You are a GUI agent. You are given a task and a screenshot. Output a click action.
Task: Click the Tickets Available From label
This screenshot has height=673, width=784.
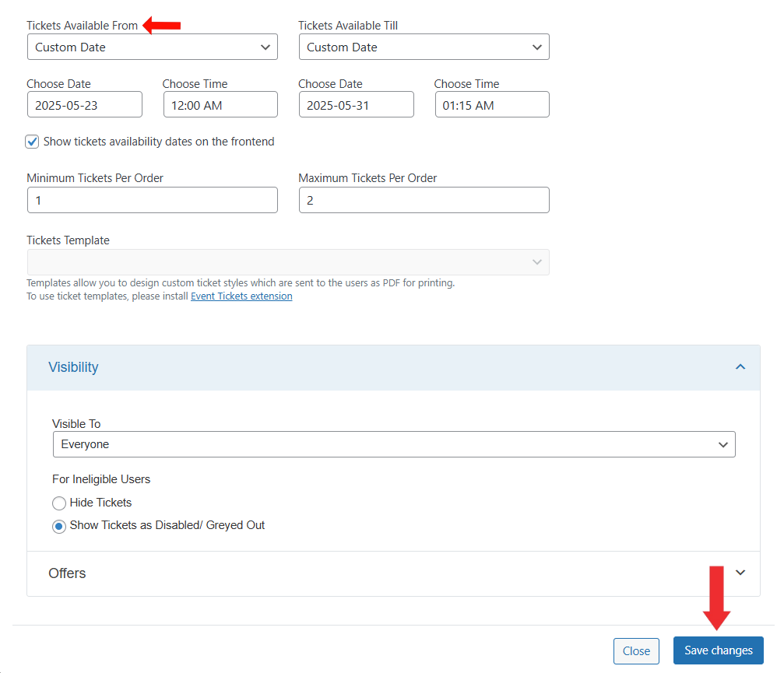pyautogui.click(x=82, y=26)
